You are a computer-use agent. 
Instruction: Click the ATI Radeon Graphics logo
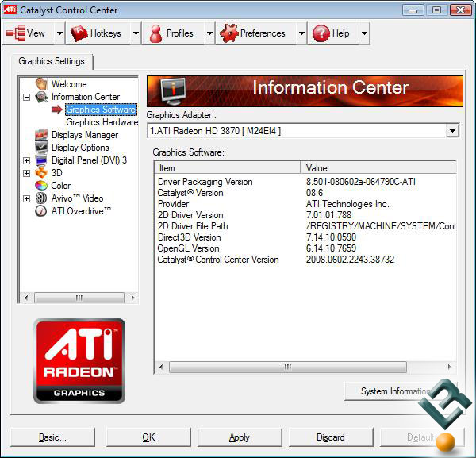(79, 361)
